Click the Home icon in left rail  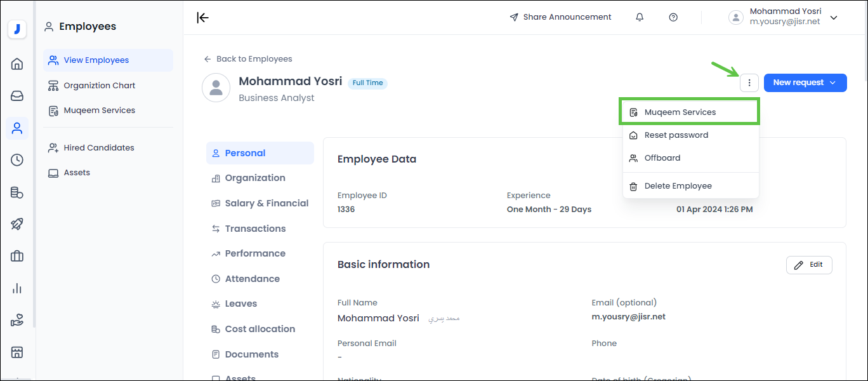tap(17, 63)
